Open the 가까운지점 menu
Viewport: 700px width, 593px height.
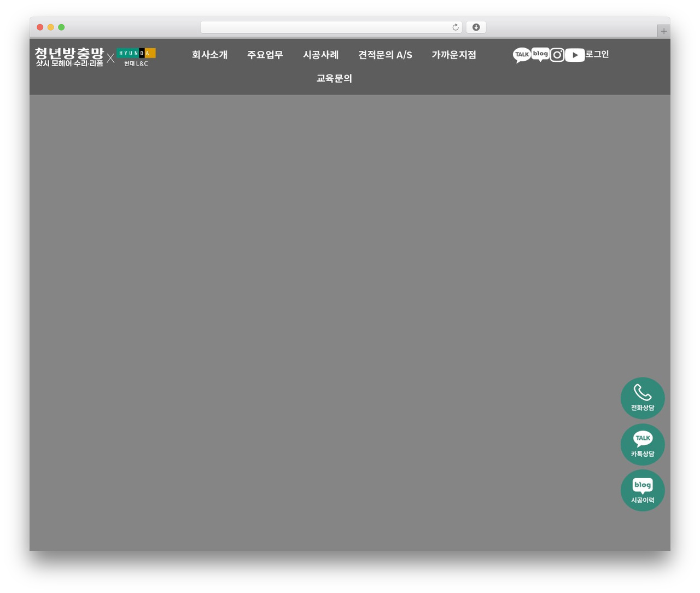[x=453, y=55]
